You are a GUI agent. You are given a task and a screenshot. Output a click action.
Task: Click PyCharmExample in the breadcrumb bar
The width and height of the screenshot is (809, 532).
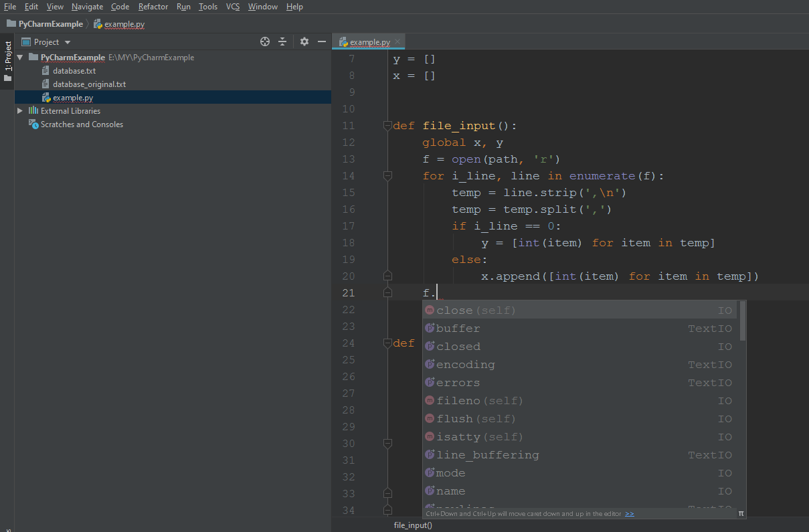[50, 24]
